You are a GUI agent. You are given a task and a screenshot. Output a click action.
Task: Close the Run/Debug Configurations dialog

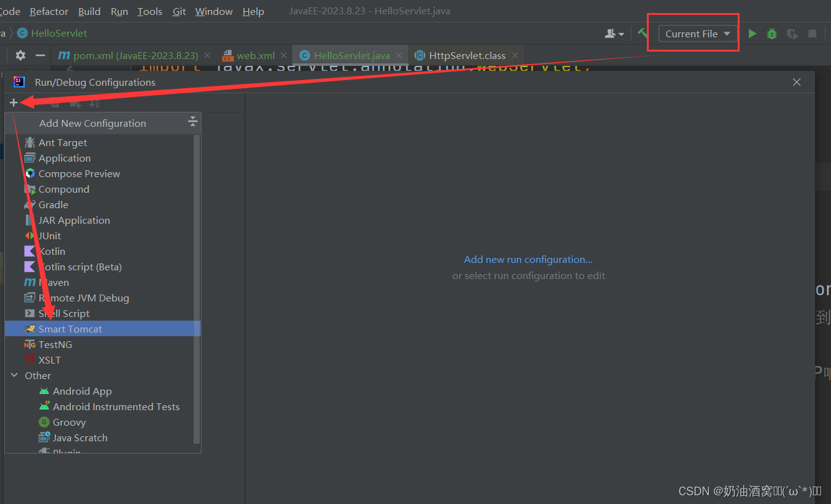point(797,82)
